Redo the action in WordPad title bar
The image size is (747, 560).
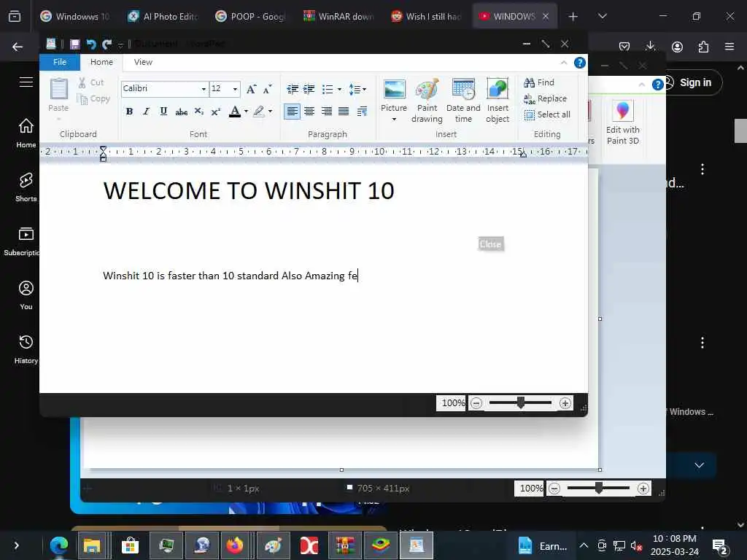click(107, 44)
